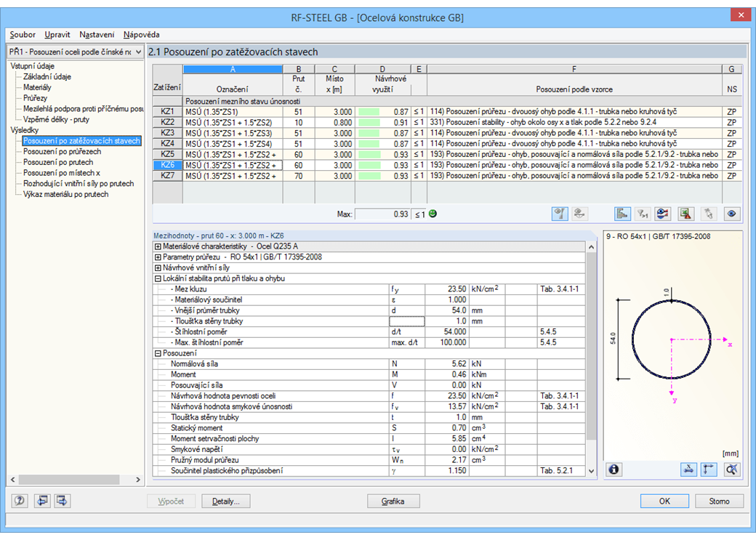The height and width of the screenshot is (540, 756).
Task: Select the KZ1 row header
Action: click(167, 112)
